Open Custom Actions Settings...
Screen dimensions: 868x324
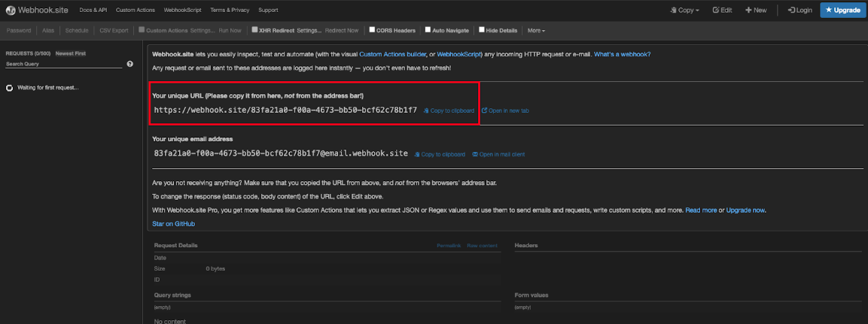click(203, 30)
